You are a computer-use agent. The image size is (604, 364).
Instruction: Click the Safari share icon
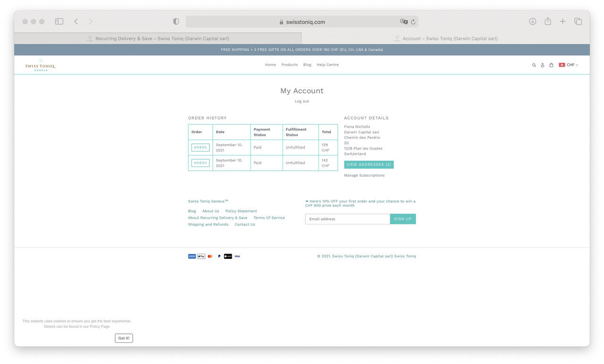point(547,21)
